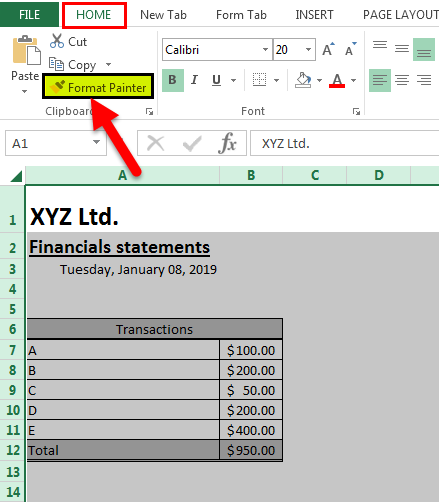
Task: Open the Calibri font name dropdown
Action: [265, 50]
